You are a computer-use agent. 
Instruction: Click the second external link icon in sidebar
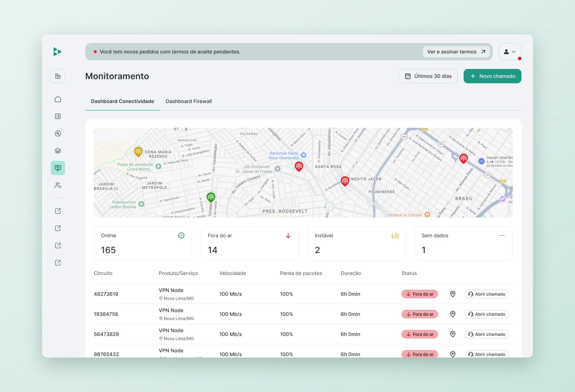coord(58,228)
